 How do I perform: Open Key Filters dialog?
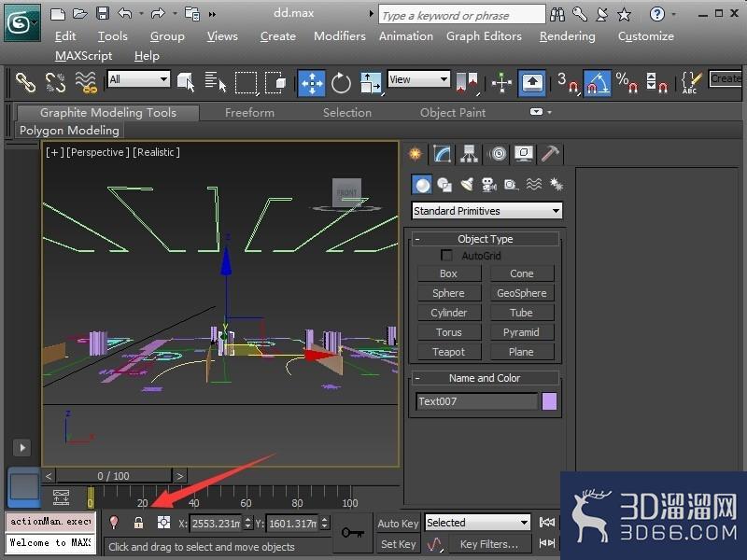click(488, 544)
